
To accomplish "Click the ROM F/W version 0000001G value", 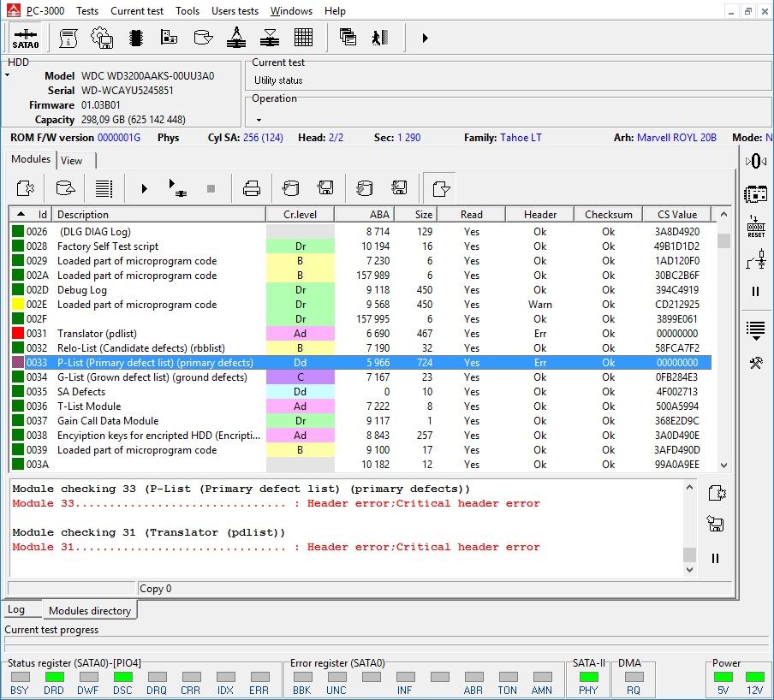I will tap(119, 138).
